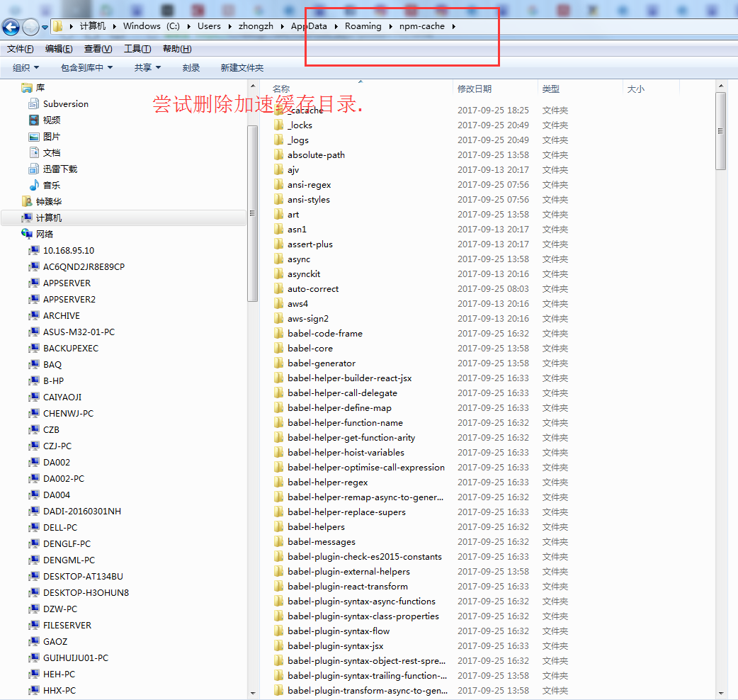Image resolution: width=738 pixels, height=700 pixels.
Task: Open the 帮助(H) menu
Action: click(177, 49)
